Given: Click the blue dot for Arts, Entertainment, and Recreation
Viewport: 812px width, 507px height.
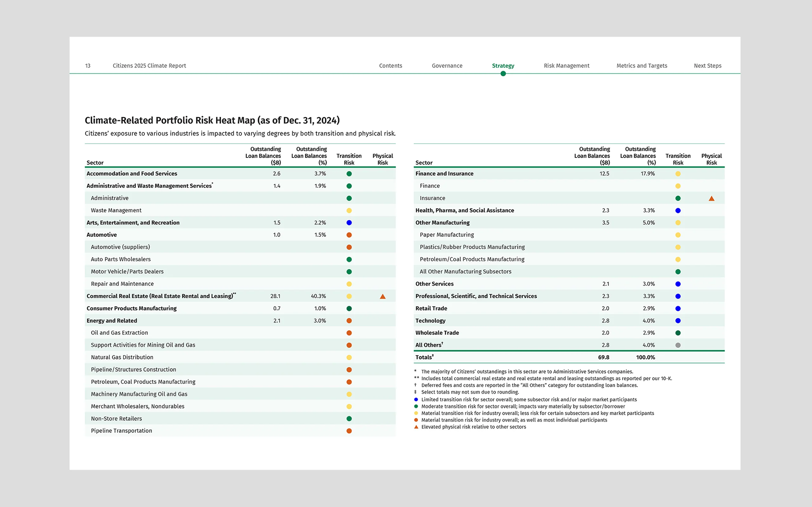Looking at the screenshot, I should [349, 223].
